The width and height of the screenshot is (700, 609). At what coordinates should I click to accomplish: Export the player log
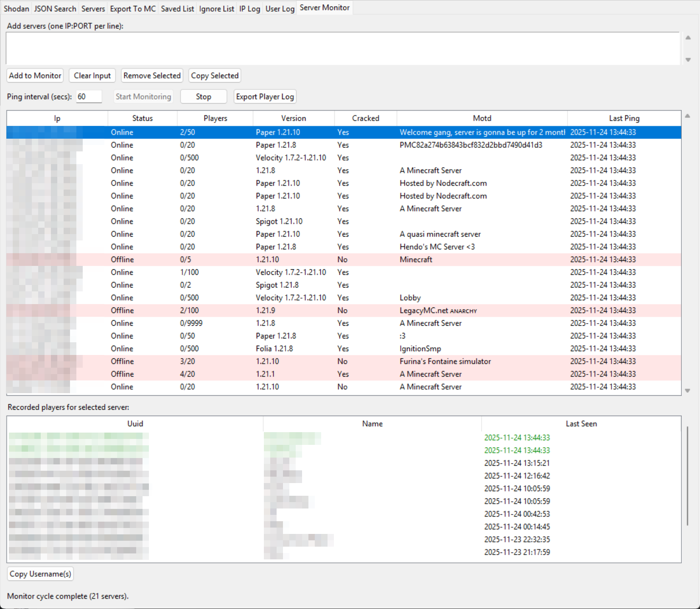tap(265, 97)
